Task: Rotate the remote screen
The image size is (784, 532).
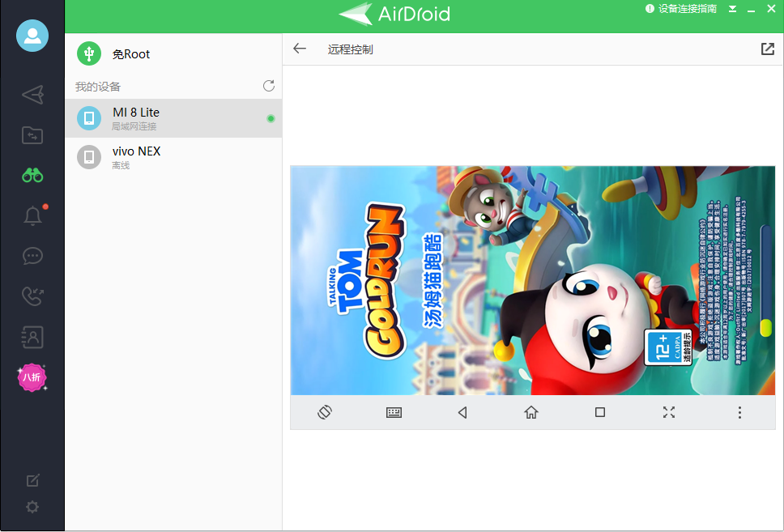Action: (x=325, y=412)
